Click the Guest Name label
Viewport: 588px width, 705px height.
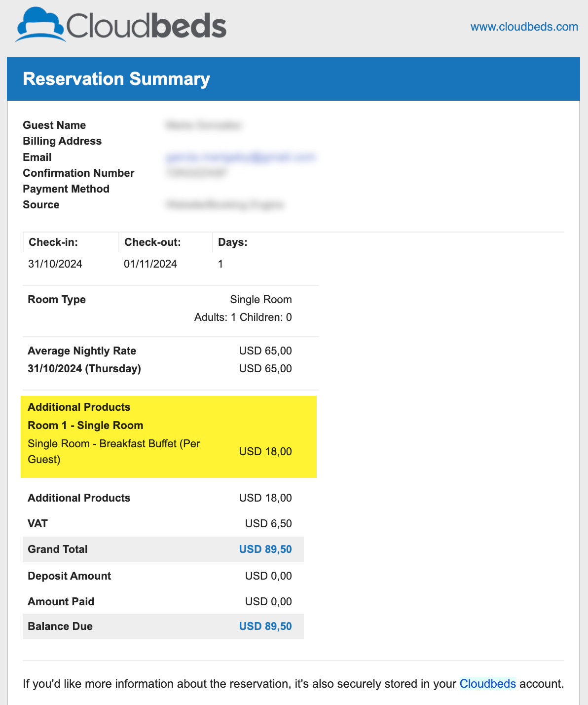54,125
